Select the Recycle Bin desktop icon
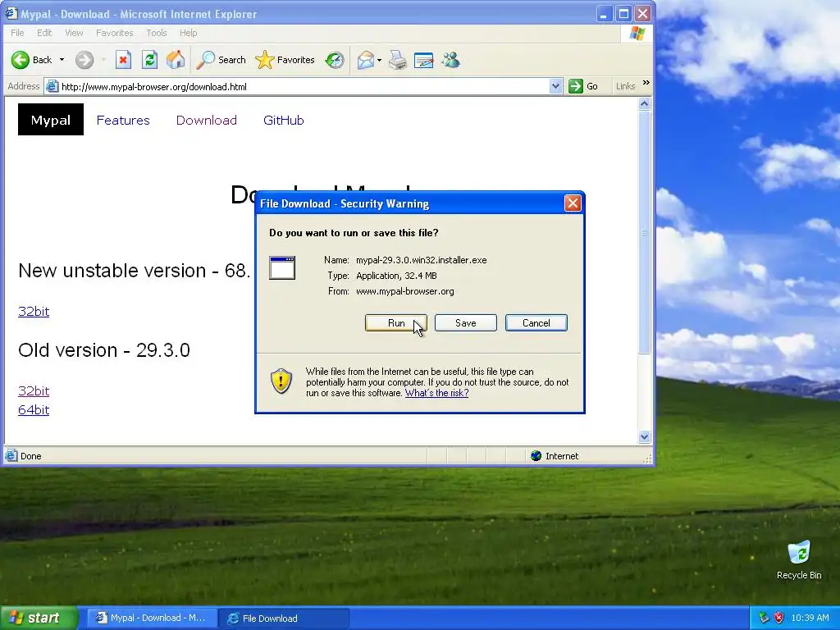The width and height of the screenshot is (840, 630). (799, 559)
